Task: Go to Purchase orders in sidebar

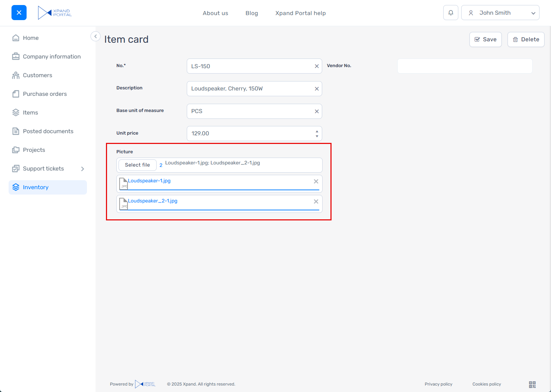Action: pos(45,94)
